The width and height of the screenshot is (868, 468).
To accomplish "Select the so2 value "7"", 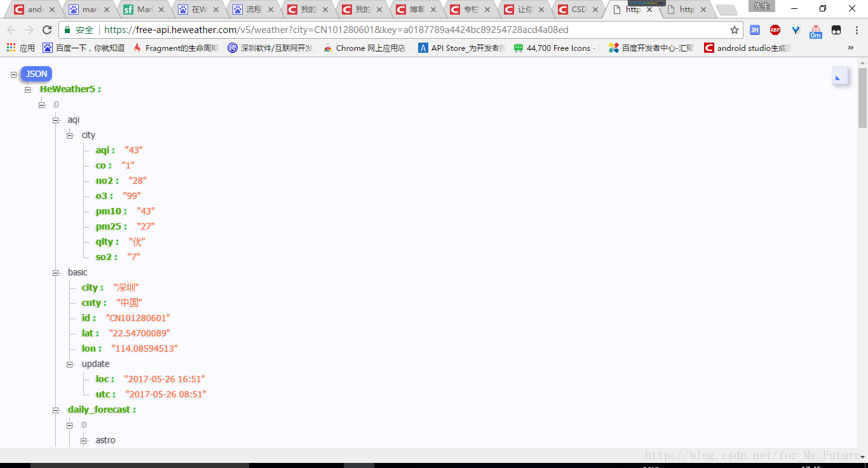I will (133, 258).
